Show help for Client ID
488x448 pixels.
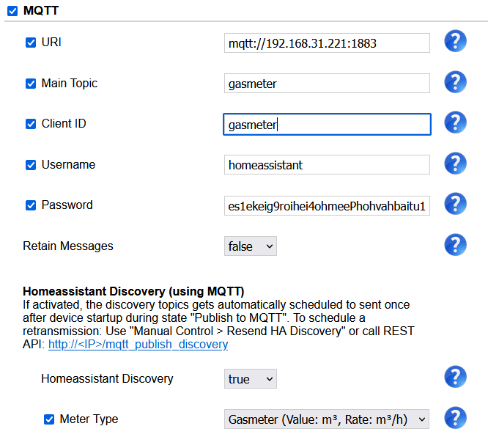(455, 122)
